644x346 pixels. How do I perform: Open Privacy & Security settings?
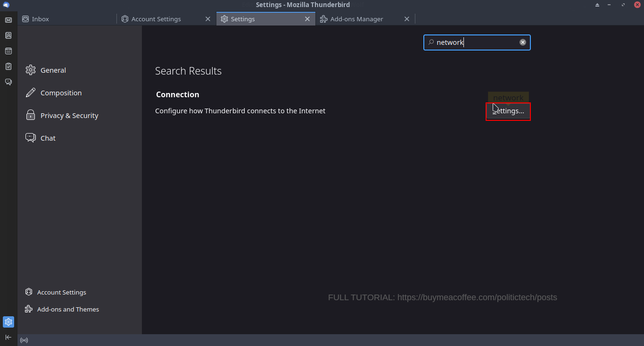click(80, 115)
